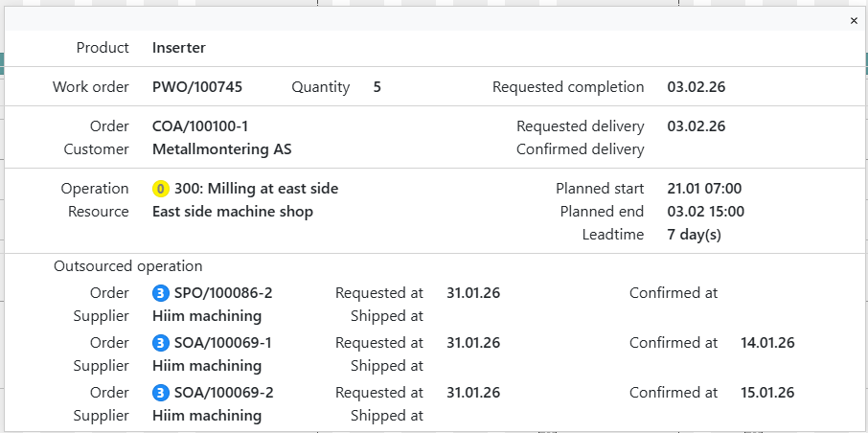Viewport: 868px width, 433px height.
Task: Open operation 300: Milling at east side
Action: (x=256, y=189)
